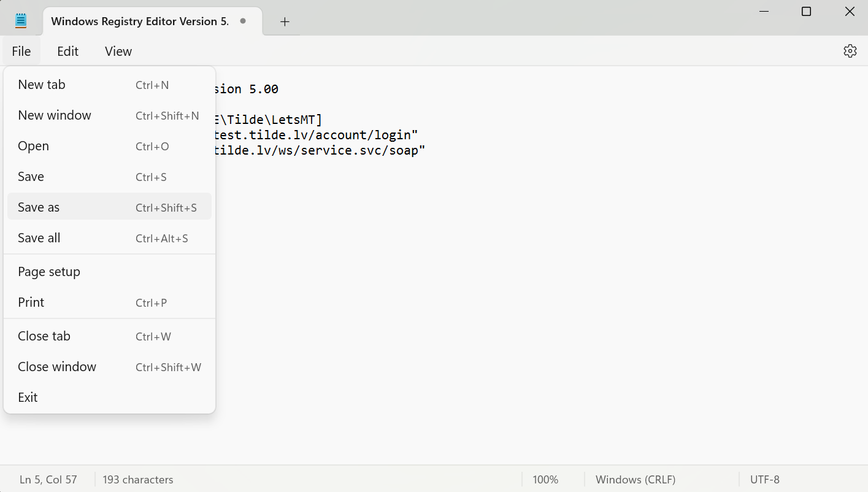Click text line ending in 'sion 5.00'
Screen dimensions: 868x492
(246, 89)
